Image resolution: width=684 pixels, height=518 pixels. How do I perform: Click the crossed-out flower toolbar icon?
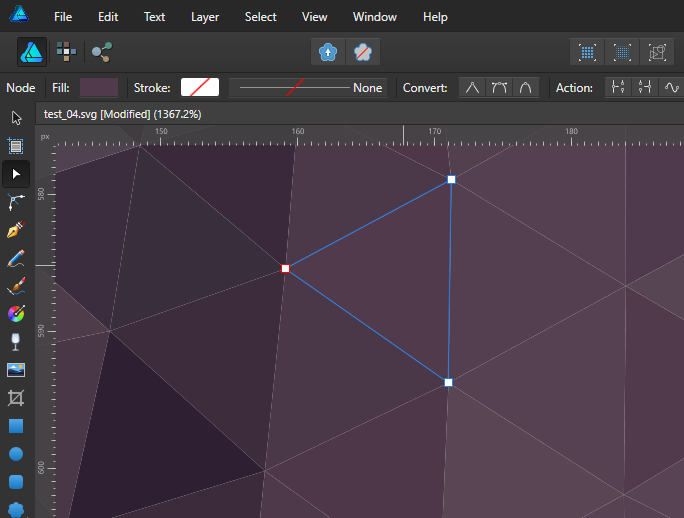(363, 52)
